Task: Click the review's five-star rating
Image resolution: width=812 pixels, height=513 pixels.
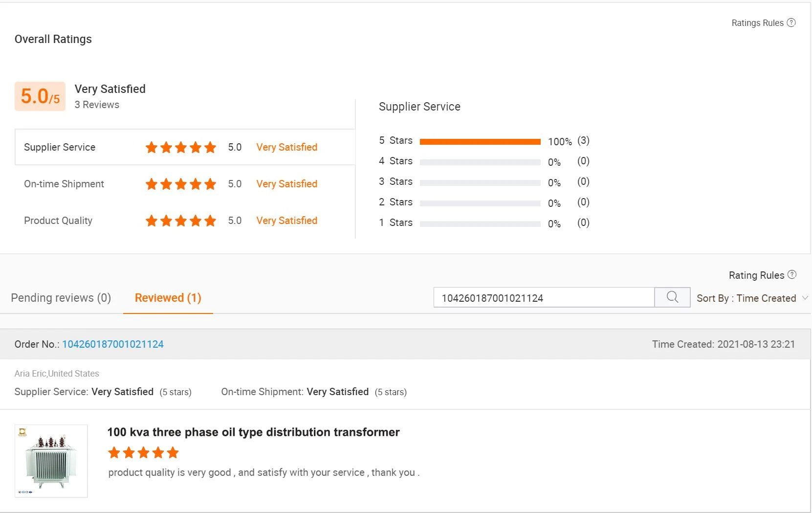Action: coord(143,452)
